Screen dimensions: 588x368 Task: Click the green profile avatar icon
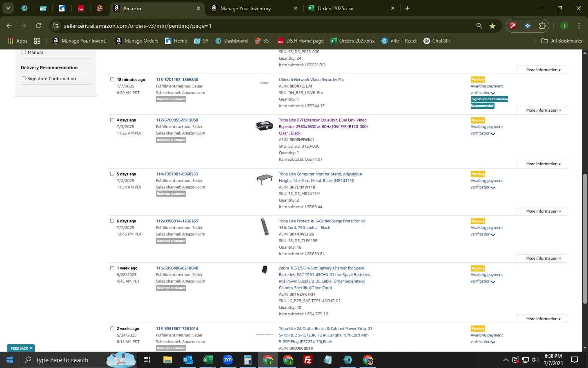click(x=564, y=26)
